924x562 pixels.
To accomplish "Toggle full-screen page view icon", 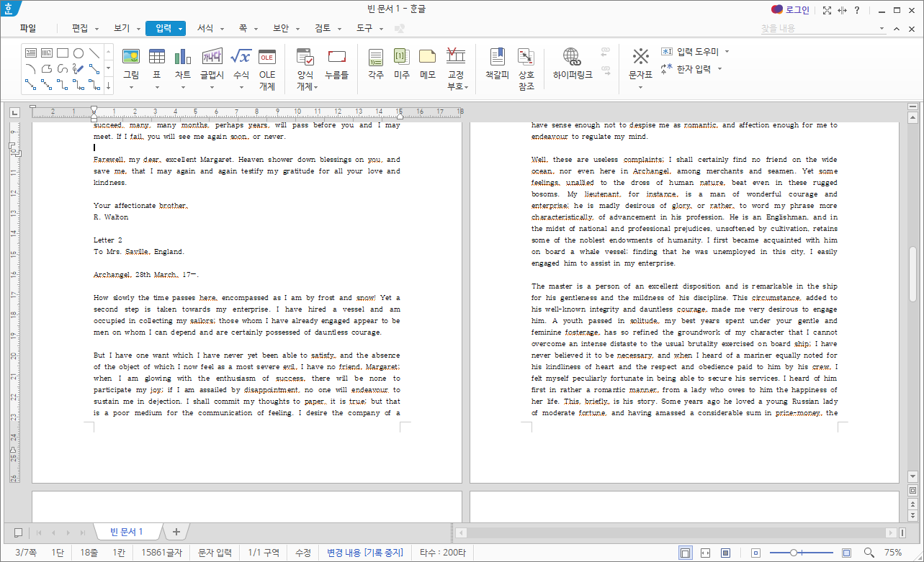I will tap(726, 553).
